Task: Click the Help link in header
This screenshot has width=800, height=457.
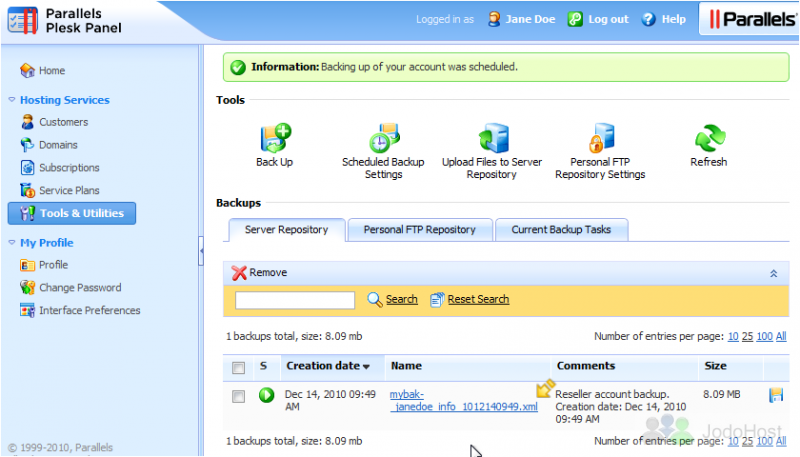Action: click(x=673, y=19)
